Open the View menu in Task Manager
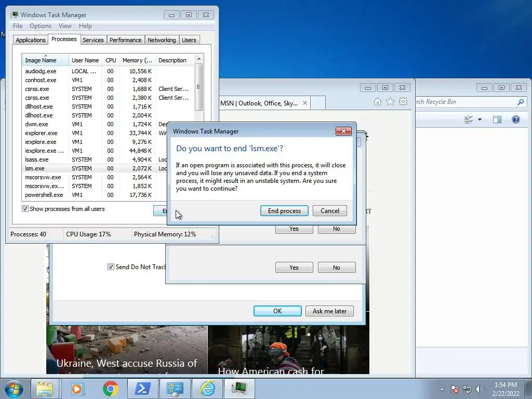This screenshot has height=399, width=532. coord(65,26)
